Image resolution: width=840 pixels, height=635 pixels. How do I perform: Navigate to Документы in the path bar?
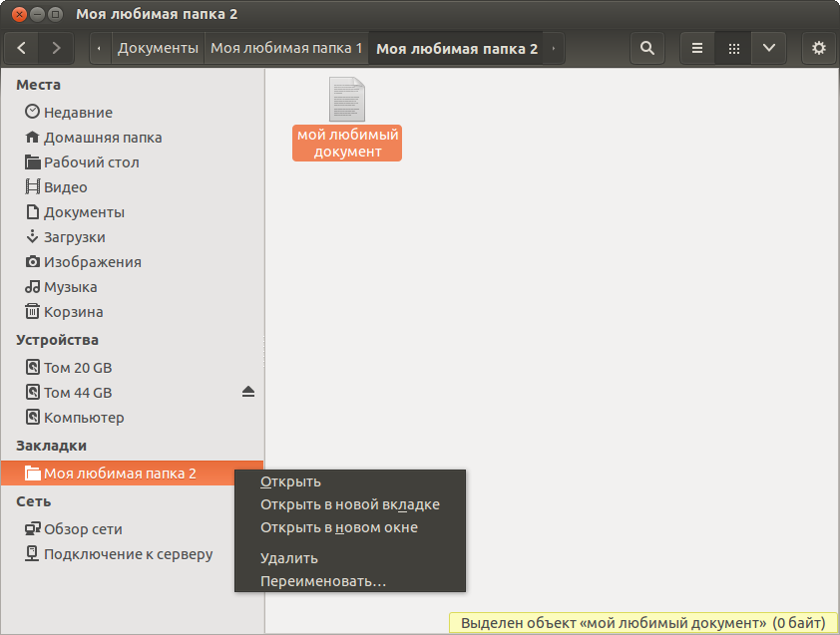[158, 48]
